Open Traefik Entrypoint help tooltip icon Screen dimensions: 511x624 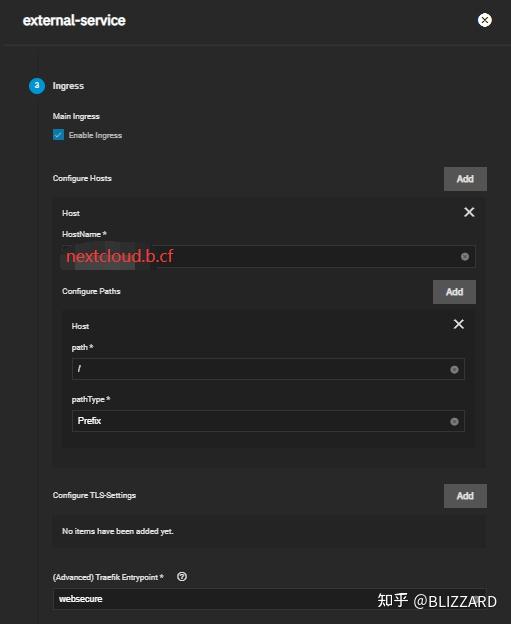(x=182, y=577)
